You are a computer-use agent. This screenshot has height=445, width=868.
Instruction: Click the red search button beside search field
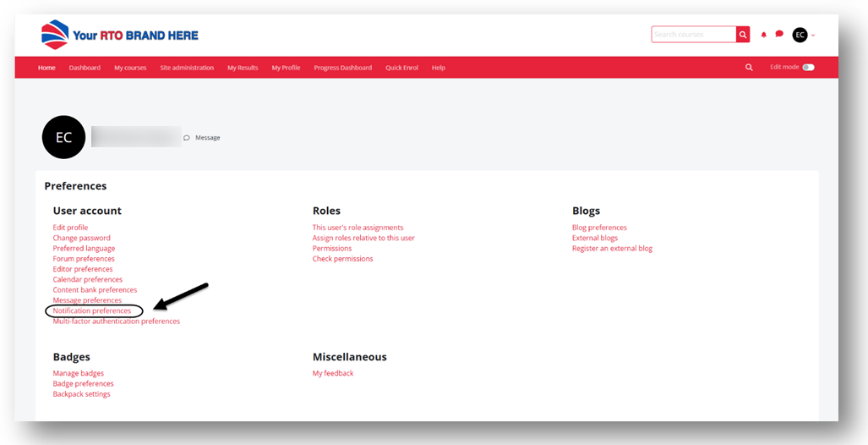click(743, 35)
